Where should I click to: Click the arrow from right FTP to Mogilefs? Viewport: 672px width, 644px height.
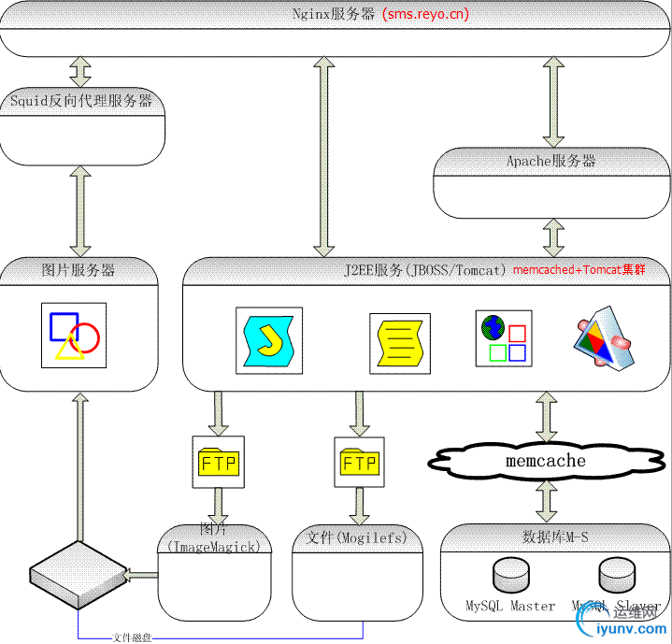coord(360,507)
